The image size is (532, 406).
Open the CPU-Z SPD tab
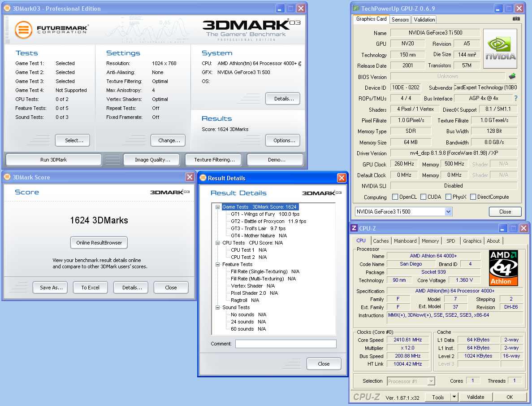(x=450, y=241)
